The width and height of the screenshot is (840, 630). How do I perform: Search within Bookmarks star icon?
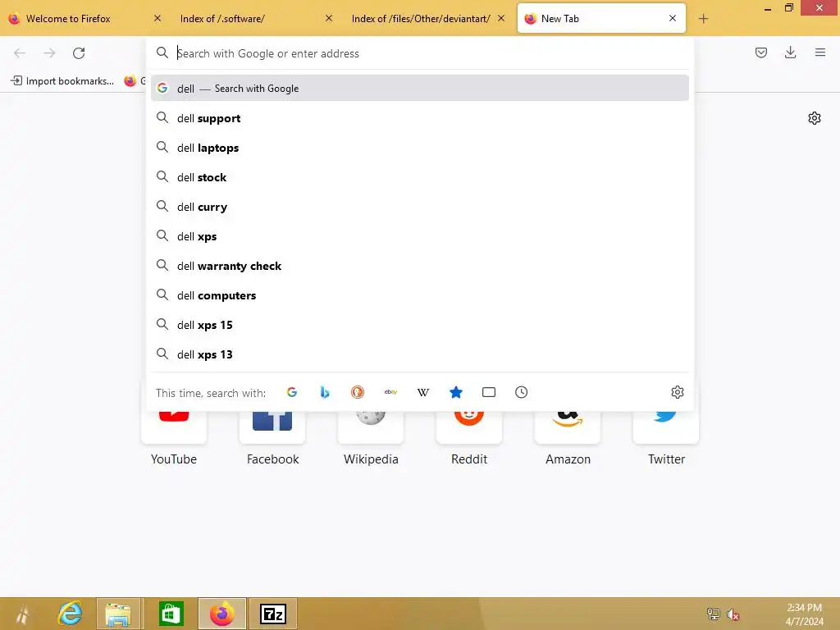pyautogui.click(x=456, y=392)
